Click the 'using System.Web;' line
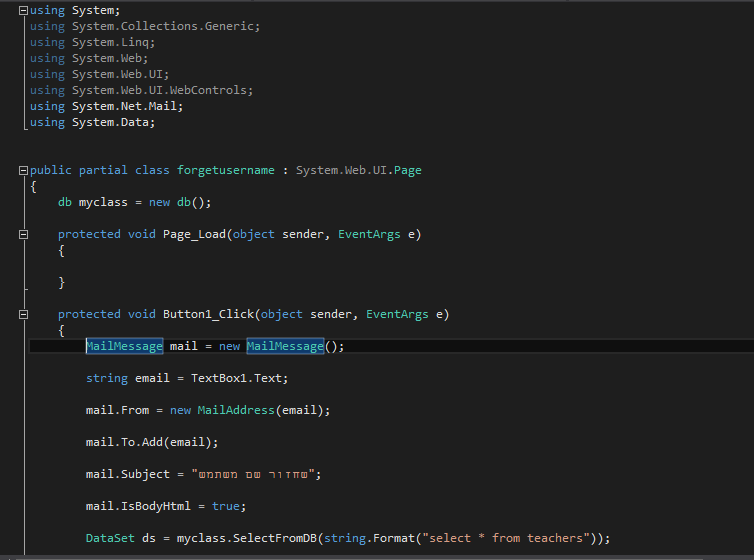754x560 pixels. 89,58
